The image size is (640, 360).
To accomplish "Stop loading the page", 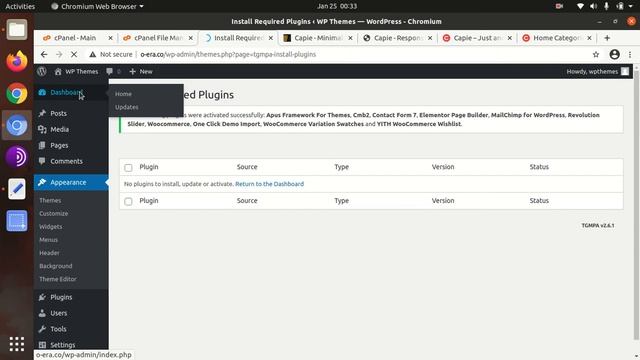I will pyautogui.click(x=74, y=54).
